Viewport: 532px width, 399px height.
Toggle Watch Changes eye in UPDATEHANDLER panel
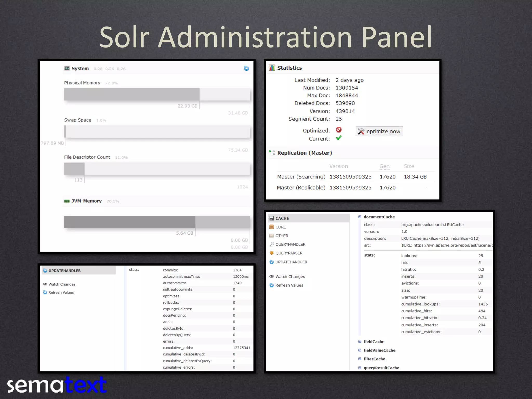tap(45, 284)
